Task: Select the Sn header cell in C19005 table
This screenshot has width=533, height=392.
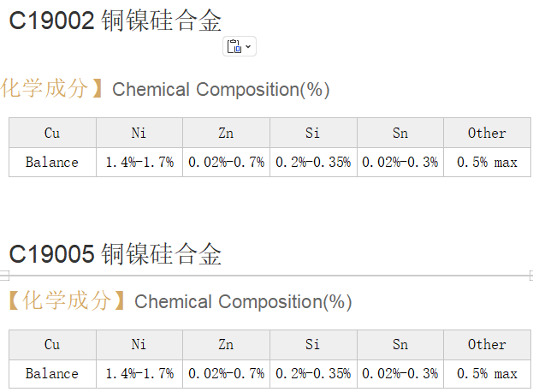Action: [400, 344]
